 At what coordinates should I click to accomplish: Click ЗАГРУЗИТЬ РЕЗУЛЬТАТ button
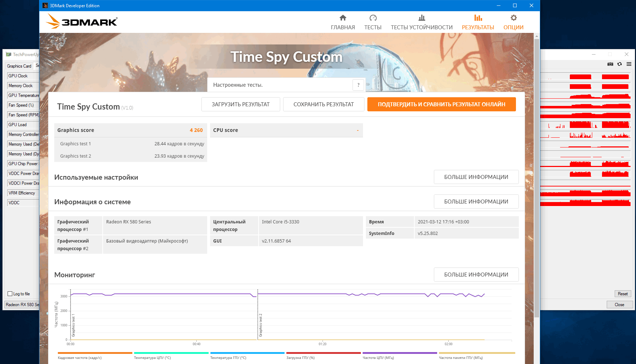coord(241,104)
